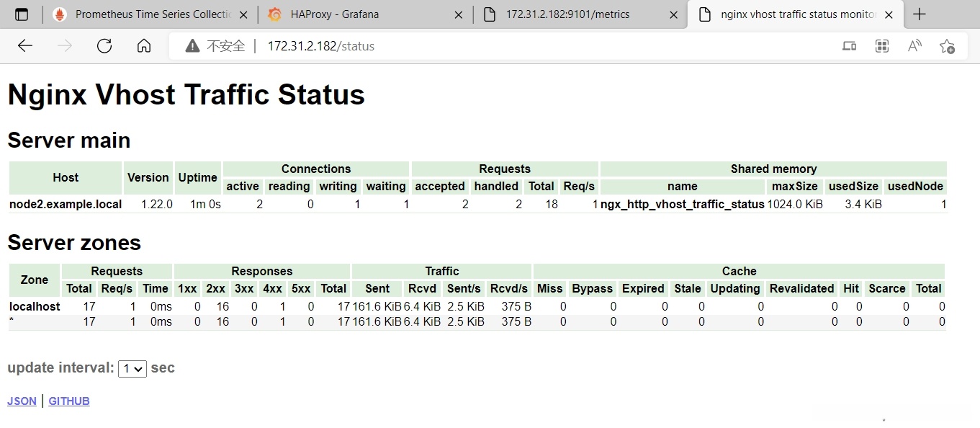Click the accepted requests header

(x=440, y=186)
